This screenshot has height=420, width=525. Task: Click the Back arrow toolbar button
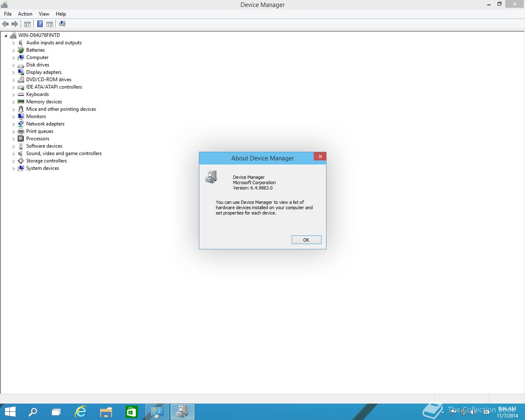[x=5, y=24]
